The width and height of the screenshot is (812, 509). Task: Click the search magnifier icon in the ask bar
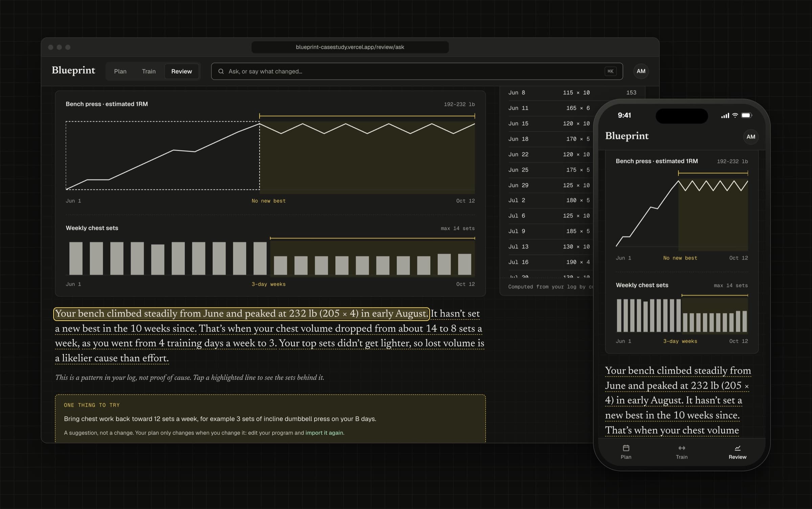tap(221, 71)
